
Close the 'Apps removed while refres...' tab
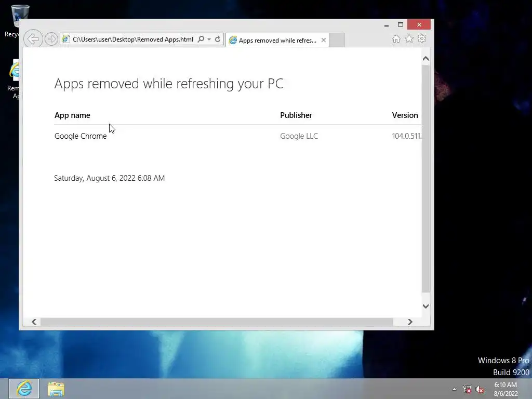pos(323,40)
